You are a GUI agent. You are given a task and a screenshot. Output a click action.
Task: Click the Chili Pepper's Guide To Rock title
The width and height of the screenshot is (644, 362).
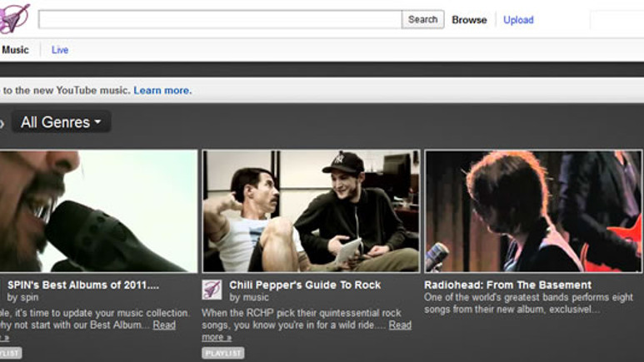[x=305, y=285]
